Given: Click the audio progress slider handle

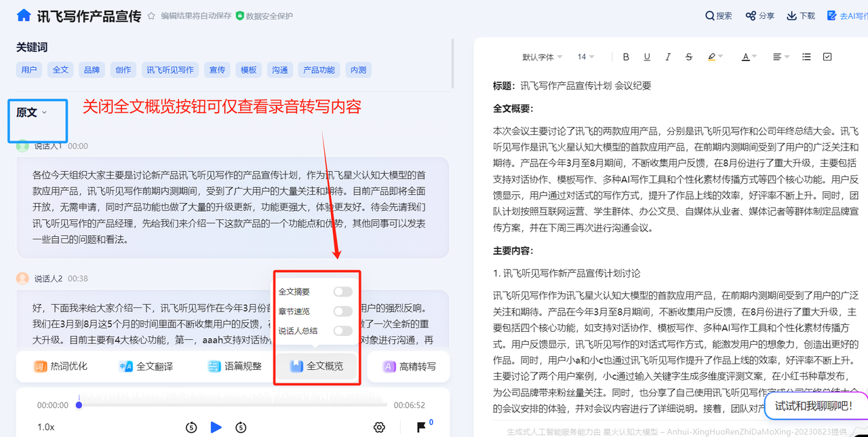Looking at the screenshot, I should (79, 405).
